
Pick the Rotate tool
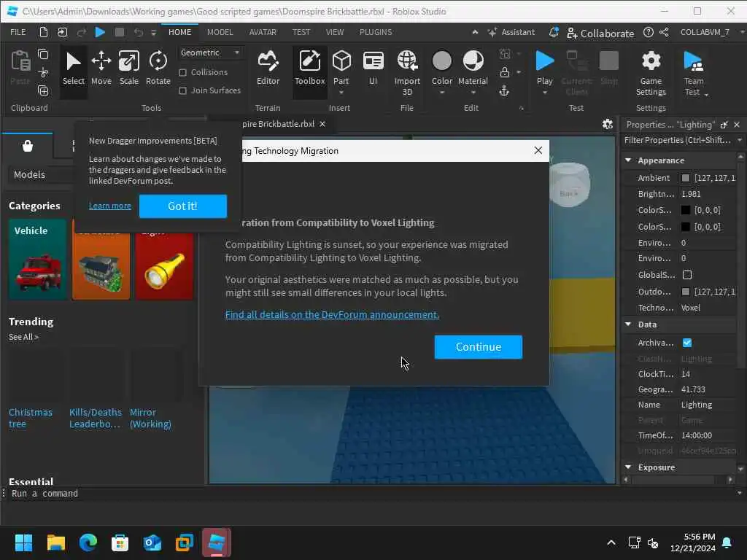[x=158, y=68]
